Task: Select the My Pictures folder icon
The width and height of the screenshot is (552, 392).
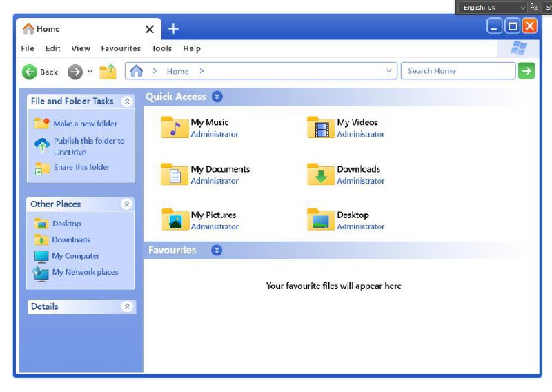Action: coord(175,219)
